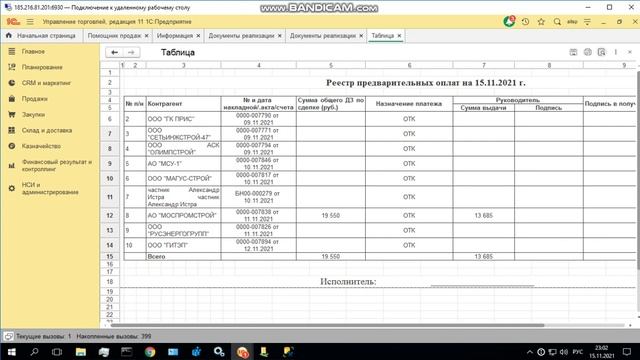This screenshot has width=640, height=360.
Task: Select the ООО "МАГУС-СТРОЙ" cell
Action: pos(183,178)
